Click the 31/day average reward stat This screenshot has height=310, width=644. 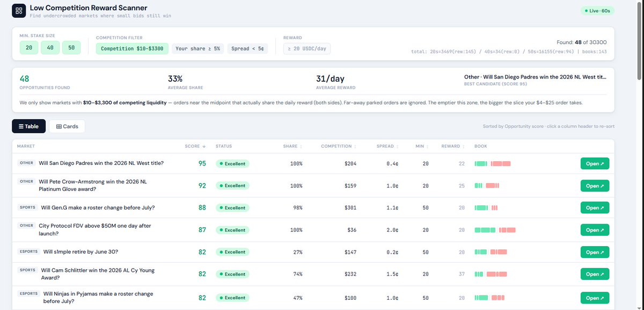(x=335, y=82)
